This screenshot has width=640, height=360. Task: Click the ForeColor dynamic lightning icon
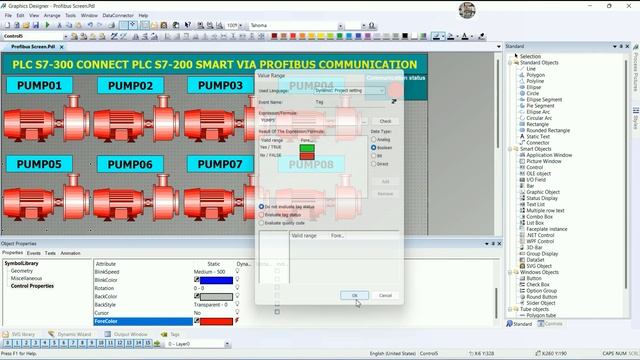[237, 321]
